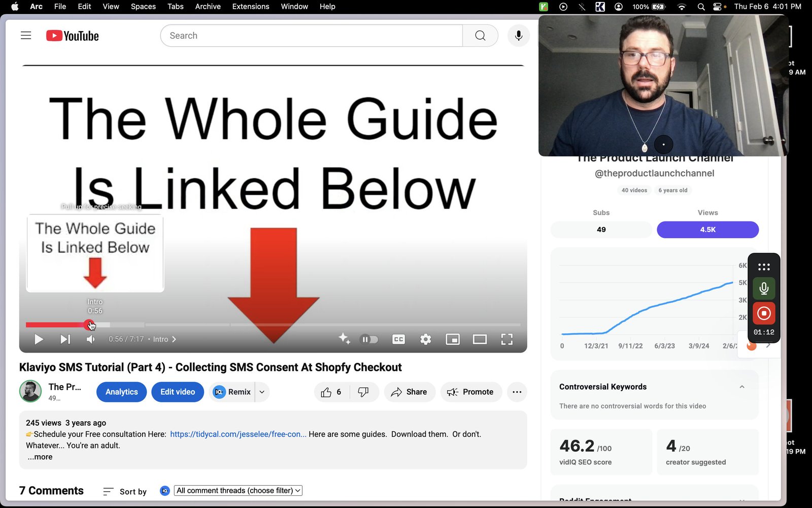Open the tidycal consultation link
The width and height of the screenshot is (812, 508).
point(238,434)
